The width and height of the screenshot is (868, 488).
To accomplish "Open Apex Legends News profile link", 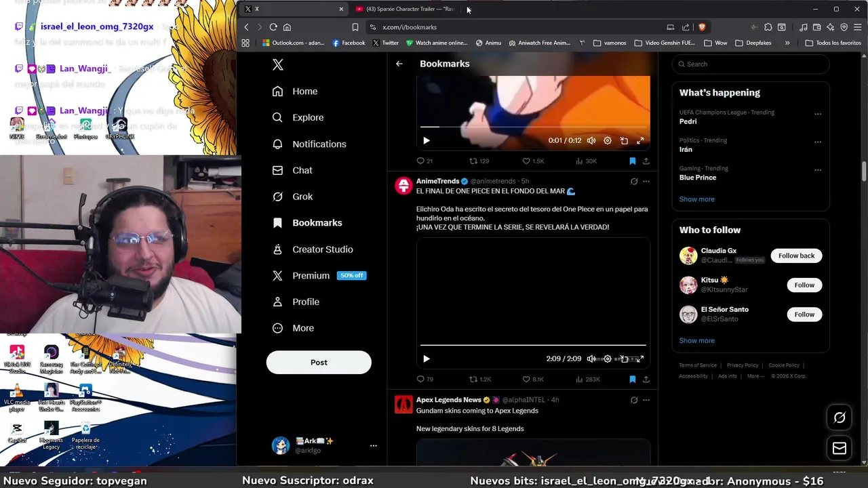I will [448, 400].
